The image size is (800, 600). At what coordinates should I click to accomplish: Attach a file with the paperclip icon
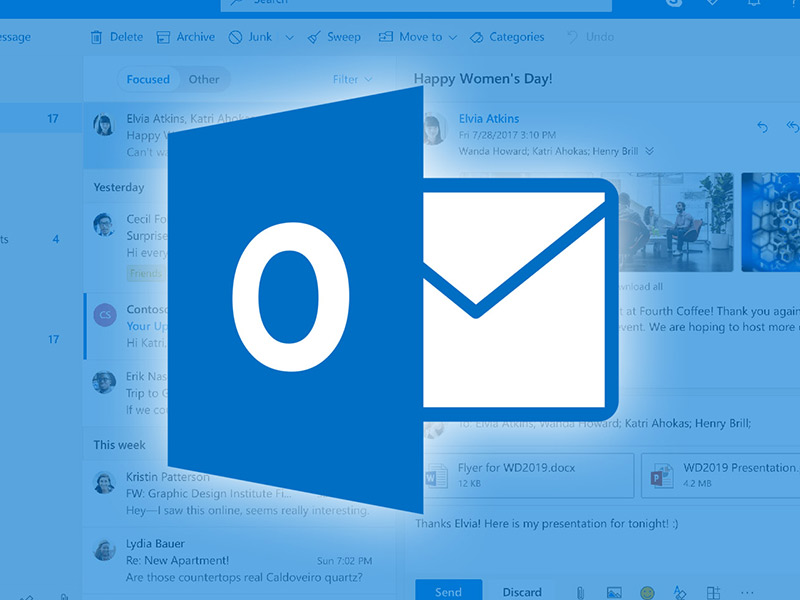(x=580, y=593)
